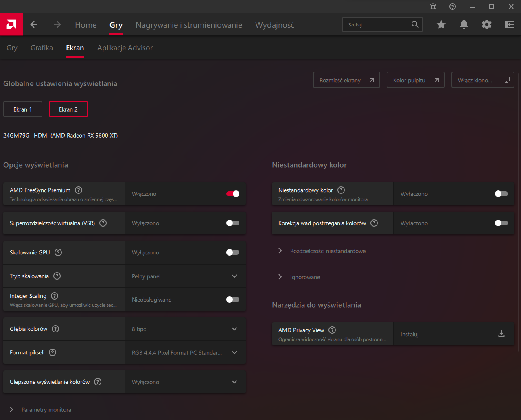Screen dimensions: 521x420
Task: Toggle Integer Scaling switch
Action: [x=233, y=300]
